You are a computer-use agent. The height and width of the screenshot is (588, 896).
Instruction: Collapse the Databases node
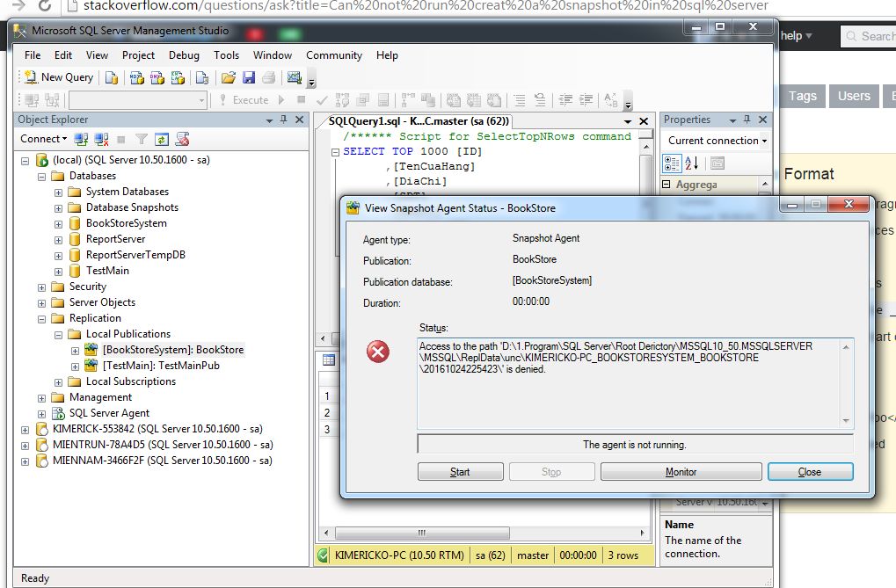click(x=41, y=177)
